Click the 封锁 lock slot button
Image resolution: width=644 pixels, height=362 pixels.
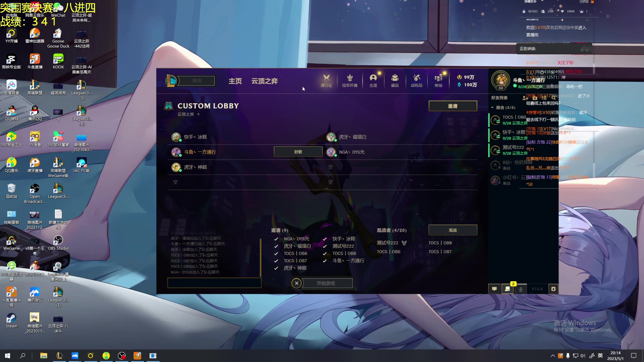pyautogui.click(x=298, y=152)
